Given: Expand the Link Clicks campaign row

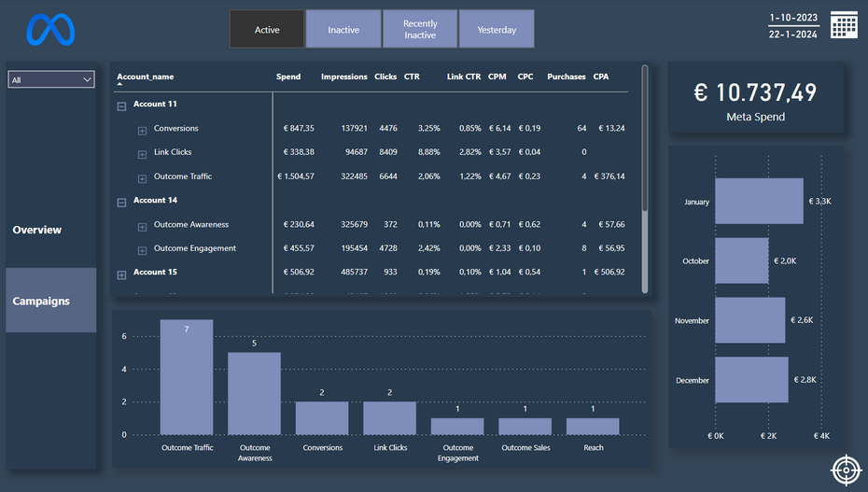Looking at the screenshot, I should (x=142, y=154).
